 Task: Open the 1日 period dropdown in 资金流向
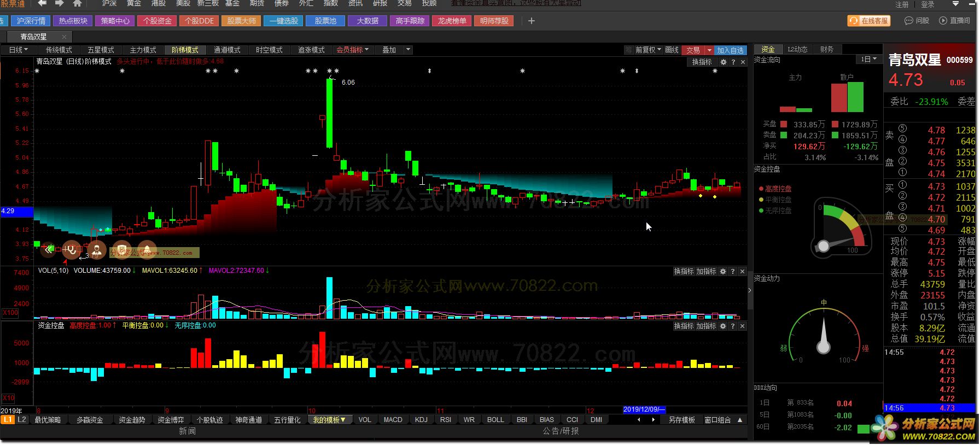[x=868, y=59]
